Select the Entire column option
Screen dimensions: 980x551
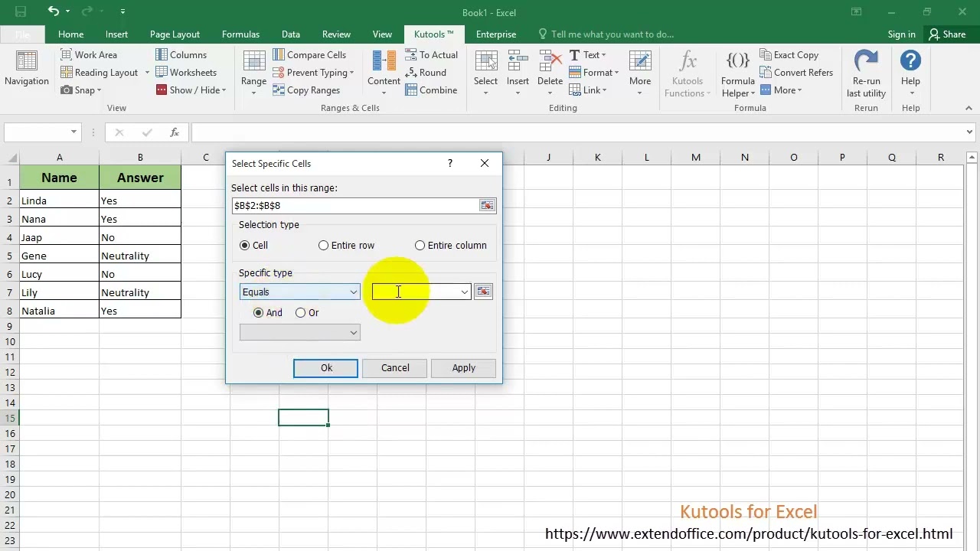click(x=420, y=245)
